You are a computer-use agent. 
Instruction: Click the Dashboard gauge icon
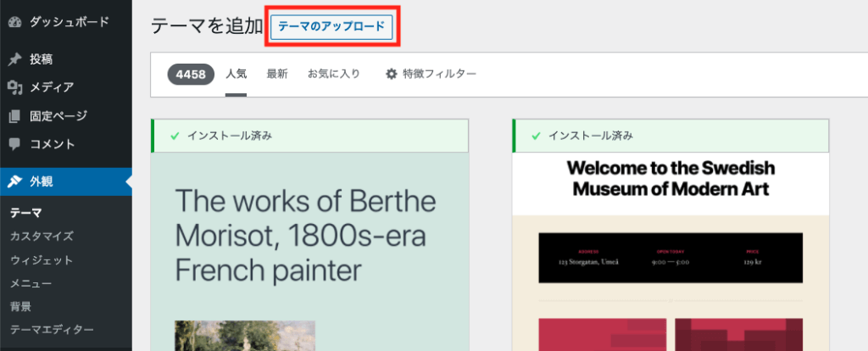point(14,22)
